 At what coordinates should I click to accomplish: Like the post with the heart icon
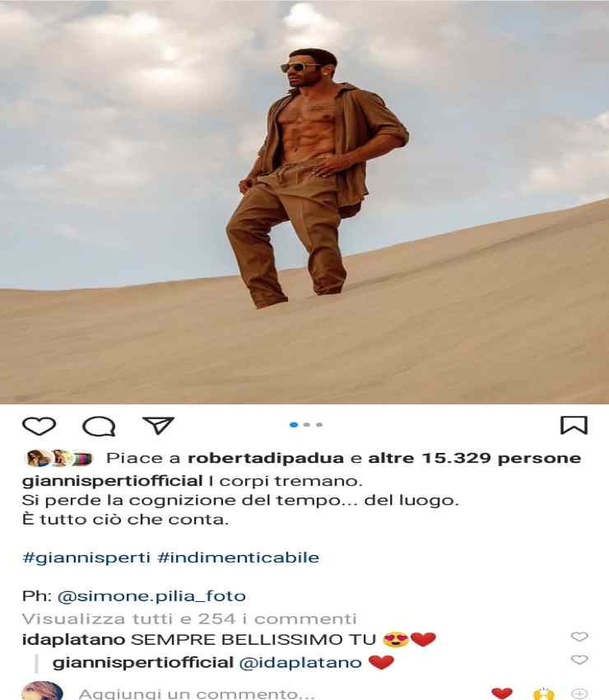(x=40, y=426)
